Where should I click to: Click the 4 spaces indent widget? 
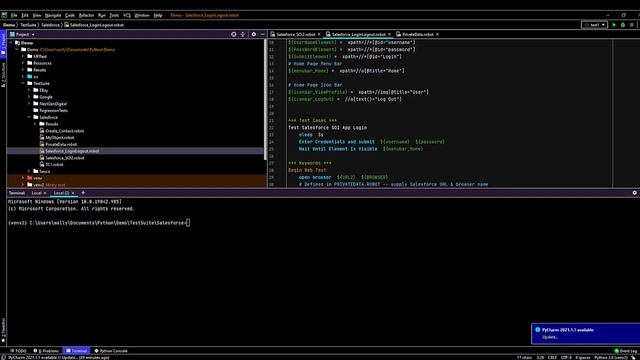tap(582, 358)
